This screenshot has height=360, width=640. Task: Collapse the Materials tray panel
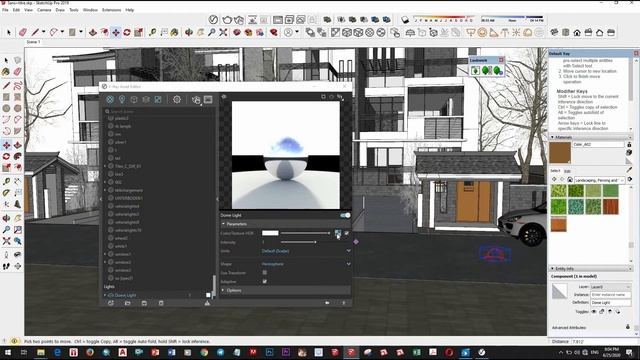coord(553,137)
